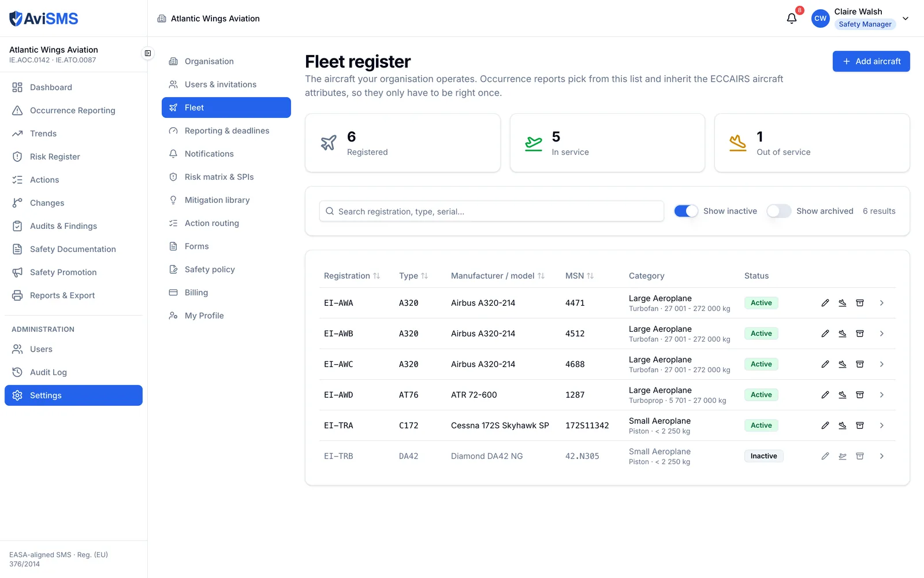924x578 pixels.
Task: Expand the EI-TRB row chevron
Action: (x=882, y=456)
